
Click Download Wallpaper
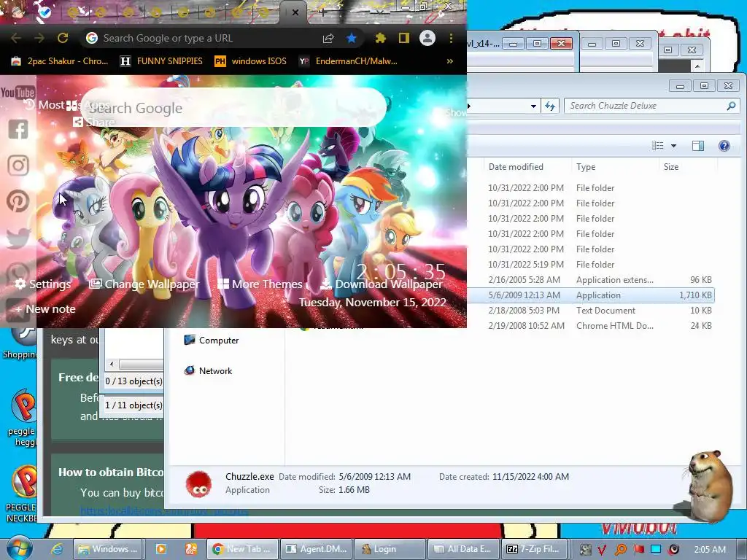tap(382, 284)
